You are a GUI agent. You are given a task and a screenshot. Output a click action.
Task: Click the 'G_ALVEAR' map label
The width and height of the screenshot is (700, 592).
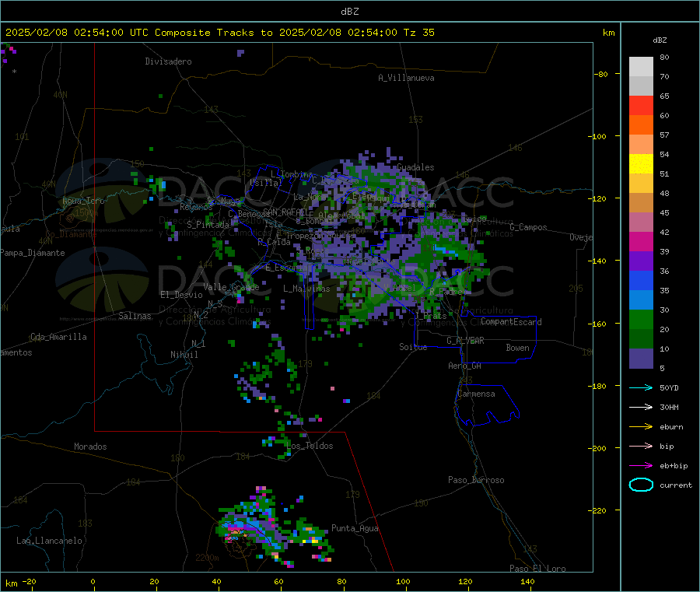pos(465,341)
